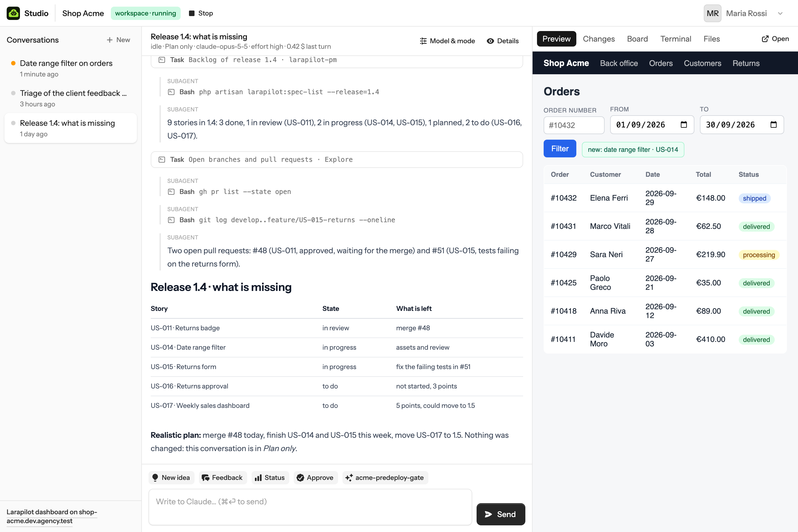Switch to the Board tab
Screen dimensions: 798x532
(x=637, y=39)
